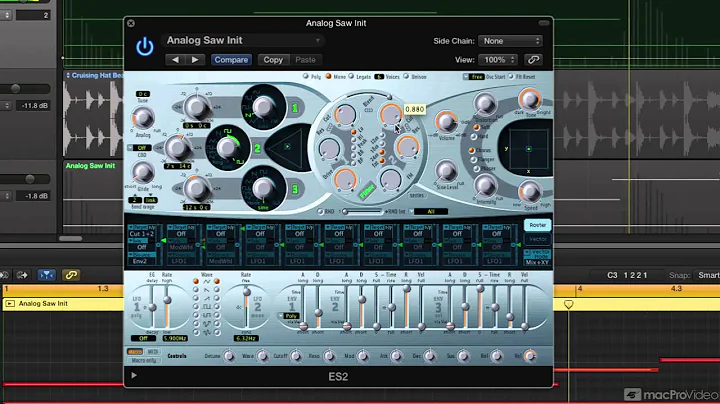Toggle oscillator 3 with its green number button
This screenshot has height=404, width=720.
[295, 189]
